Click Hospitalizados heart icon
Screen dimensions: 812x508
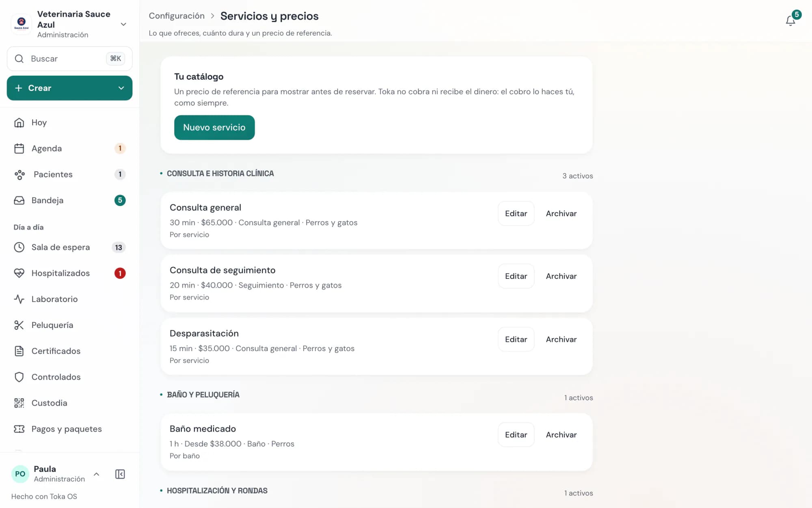coord(19,273)
